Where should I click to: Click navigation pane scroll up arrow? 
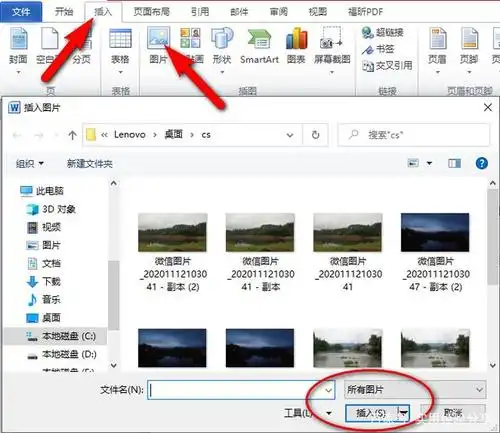(x=114, y=183)
